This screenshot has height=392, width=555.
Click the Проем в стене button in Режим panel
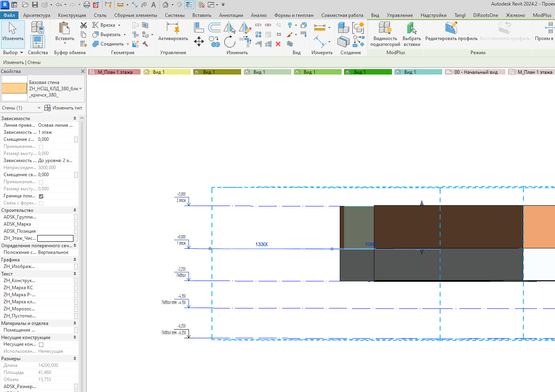click(x=544, y=31)
